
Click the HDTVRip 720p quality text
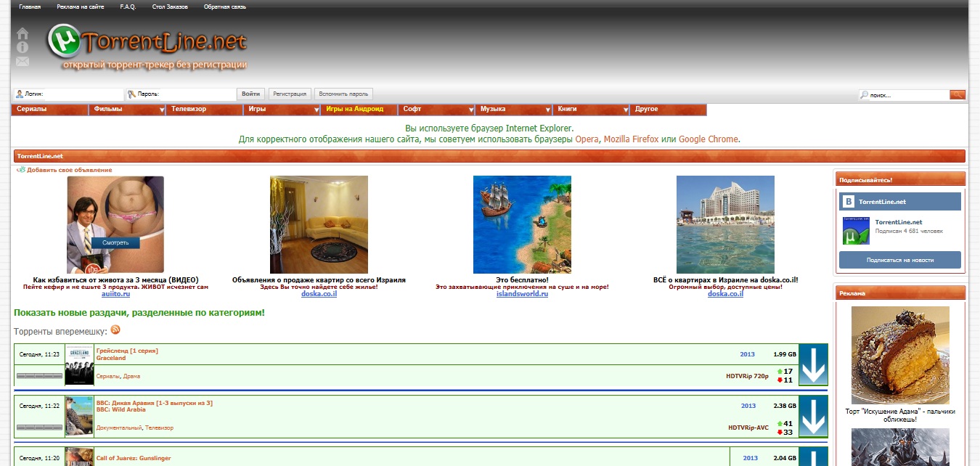click(x=747, y=376)
